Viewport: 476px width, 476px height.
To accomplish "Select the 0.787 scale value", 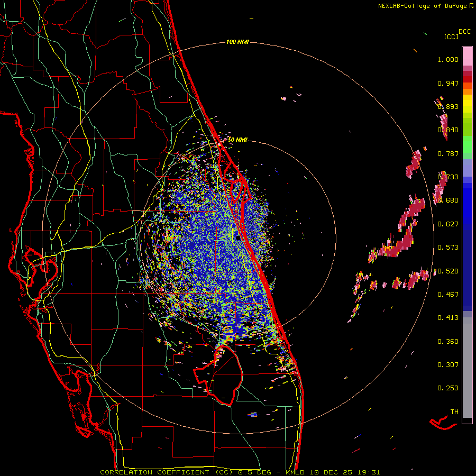I will pyautogui.click(x=448, y=153).
